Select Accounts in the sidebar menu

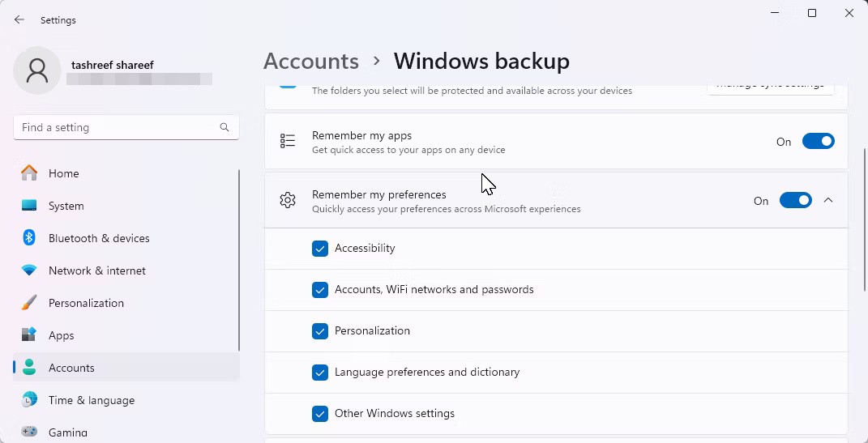coord(71,368)
